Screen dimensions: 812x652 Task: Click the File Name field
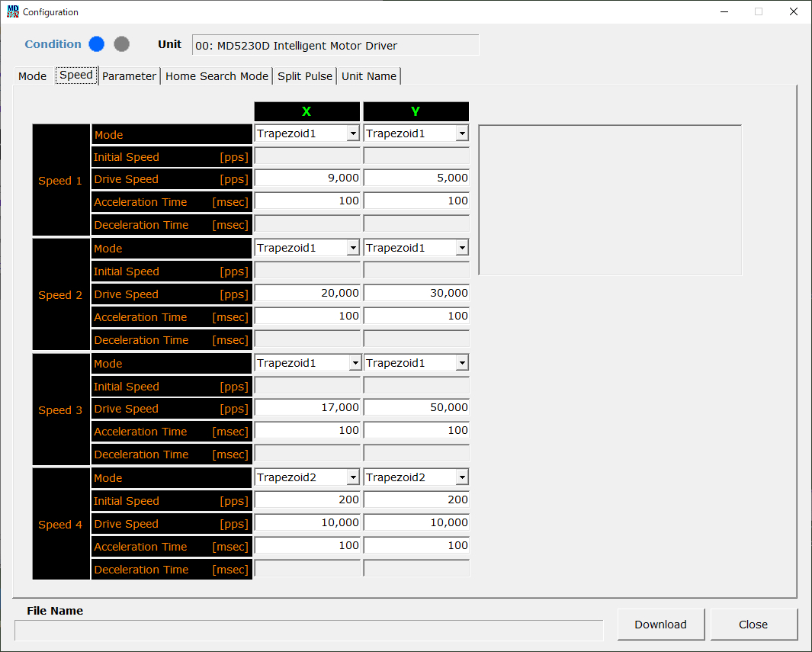309,630
